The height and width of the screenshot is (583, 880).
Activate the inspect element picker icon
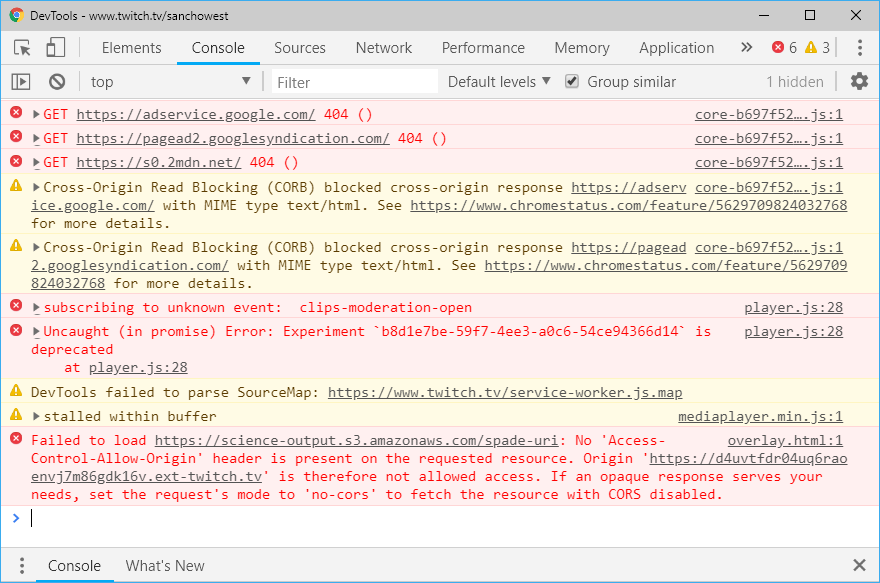tap(22, 48)
